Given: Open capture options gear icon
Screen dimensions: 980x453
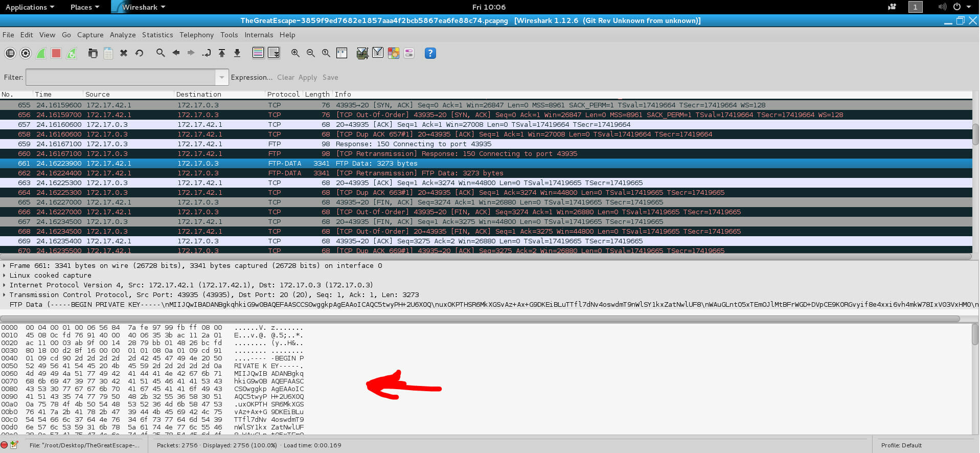Looking at the screenshot, I should click(26, 53).
